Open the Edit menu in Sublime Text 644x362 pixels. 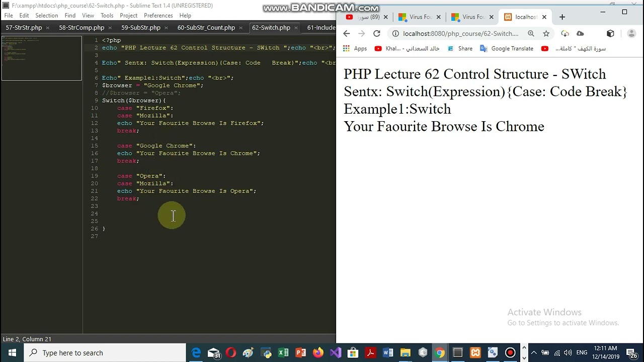(24, 16)
